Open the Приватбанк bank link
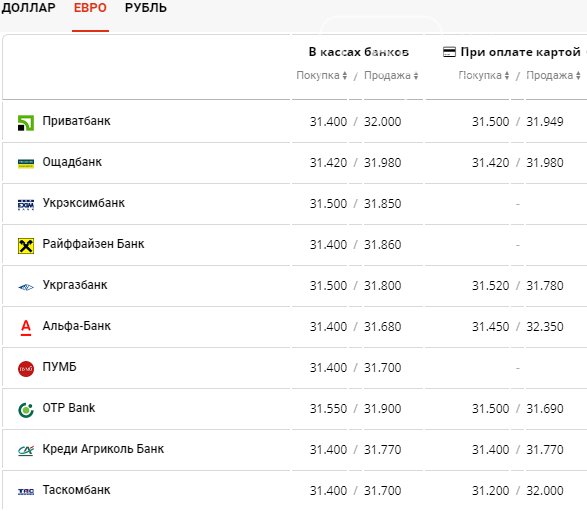This screenshot has height=511, width=587. click(x=76, y=121)
